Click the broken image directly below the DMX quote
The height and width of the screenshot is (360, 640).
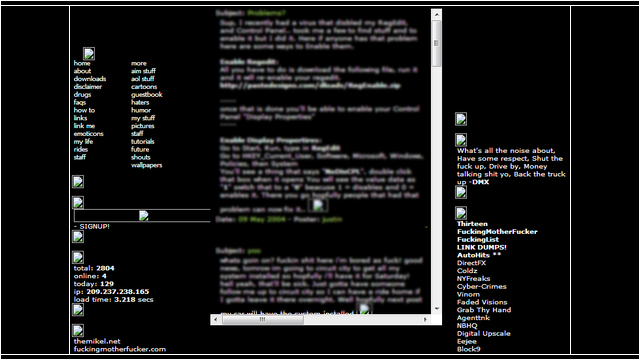coord(461,192)
